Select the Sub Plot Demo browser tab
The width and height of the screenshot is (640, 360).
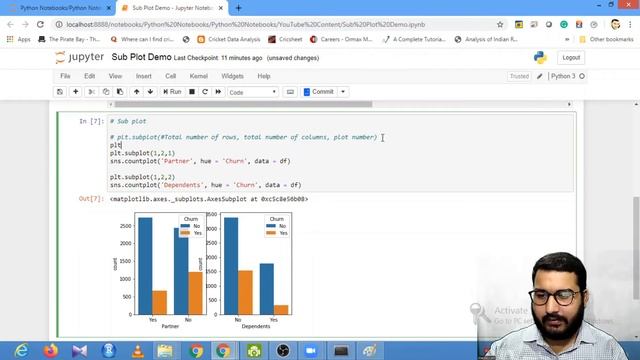172,8
